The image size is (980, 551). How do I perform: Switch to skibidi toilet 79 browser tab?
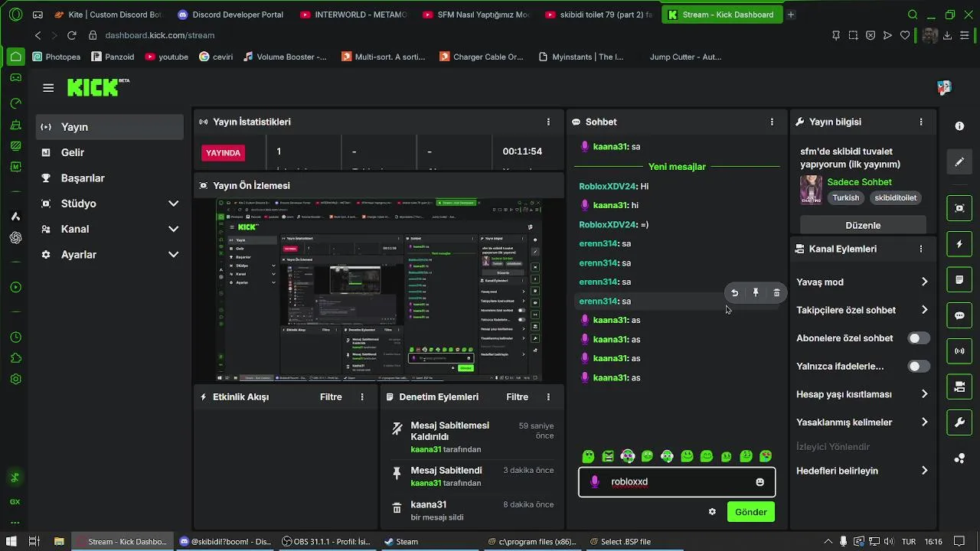pos(599,15)
